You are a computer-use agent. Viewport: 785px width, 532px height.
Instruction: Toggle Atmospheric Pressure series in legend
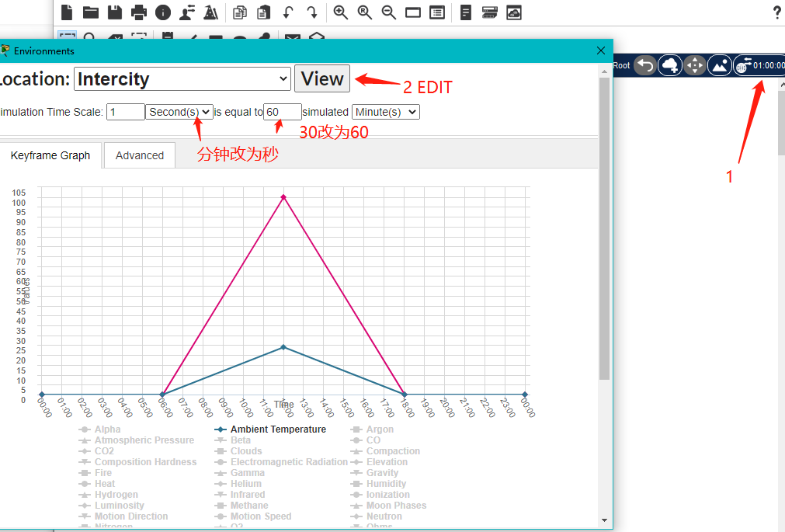click(136, 440)
